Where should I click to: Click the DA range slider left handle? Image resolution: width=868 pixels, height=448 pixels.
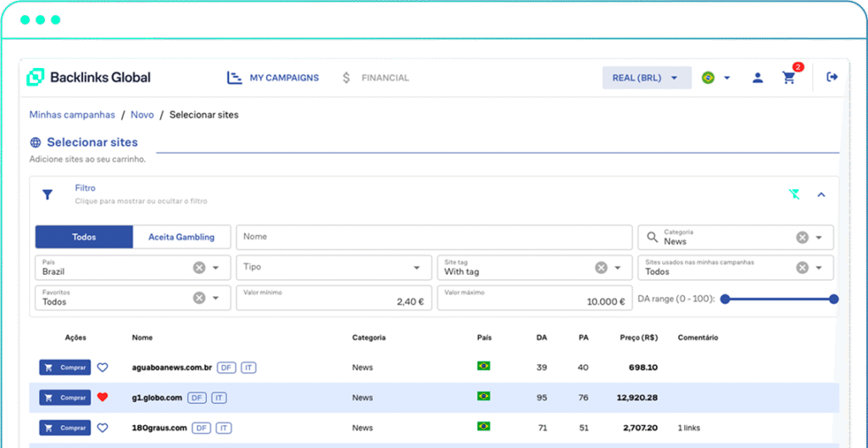(x=725, y=299)
